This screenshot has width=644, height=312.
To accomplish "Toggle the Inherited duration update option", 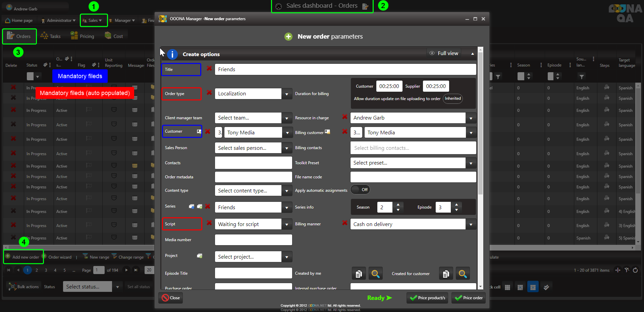I will pyautogui.click(x=452, y=99).
